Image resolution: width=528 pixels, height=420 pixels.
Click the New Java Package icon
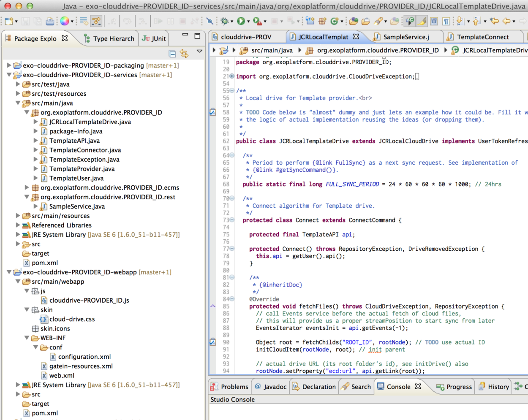[x=322, y=21]
